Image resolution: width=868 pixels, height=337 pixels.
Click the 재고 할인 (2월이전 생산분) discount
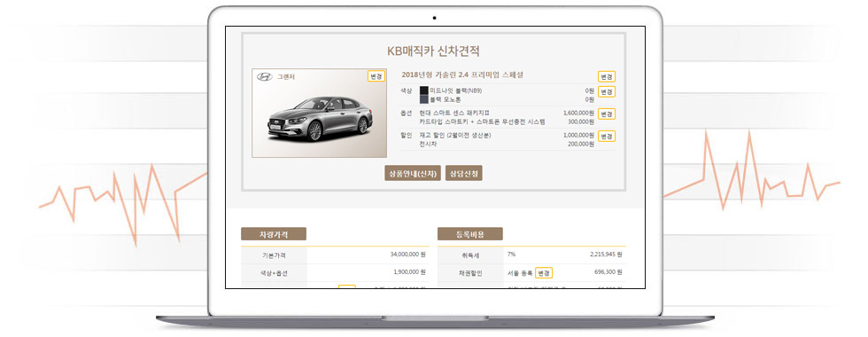[455, 135]
